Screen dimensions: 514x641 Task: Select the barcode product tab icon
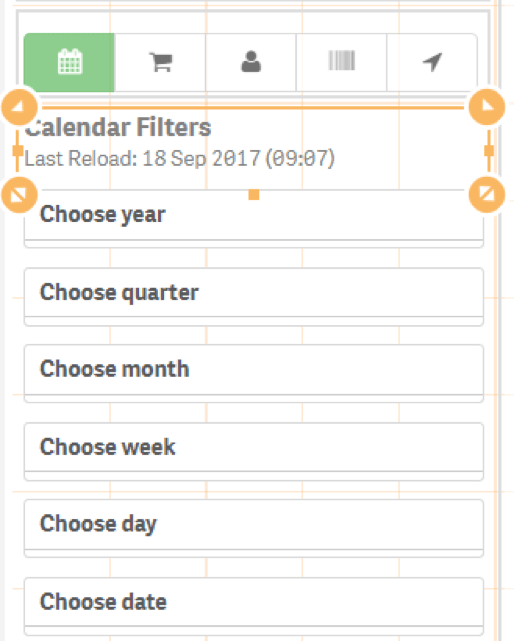(341, 62)
